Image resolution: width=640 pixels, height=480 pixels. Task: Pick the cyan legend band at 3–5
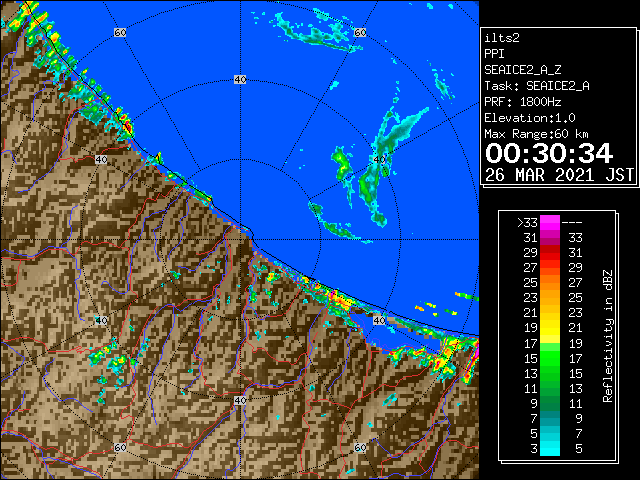[550, 448]
